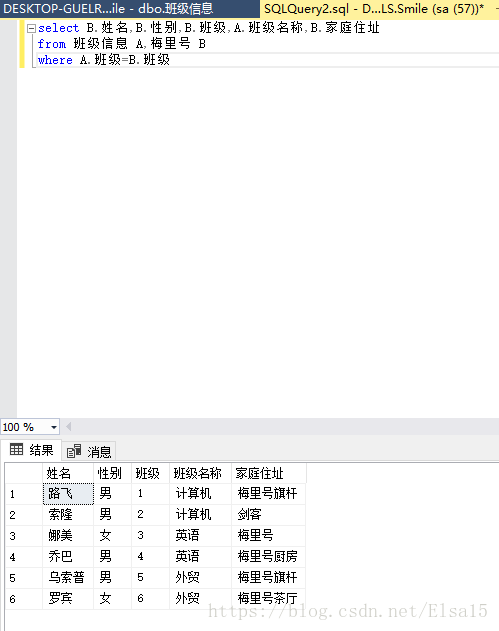The width and height of the screenshot is (499, 631).
Task: Click 梅里号旗杆 in 路飞's row
Action: point(268,494)
